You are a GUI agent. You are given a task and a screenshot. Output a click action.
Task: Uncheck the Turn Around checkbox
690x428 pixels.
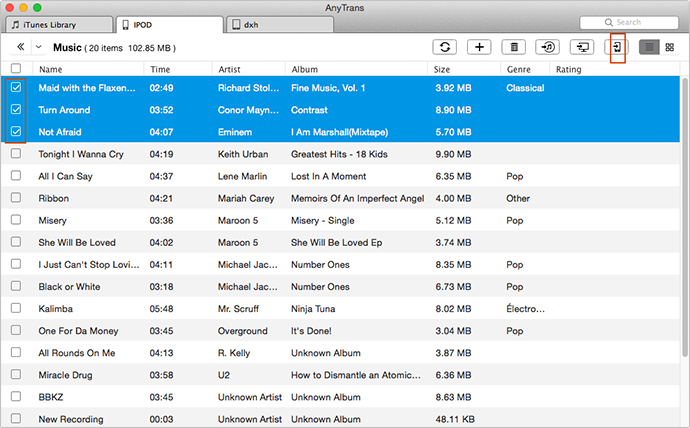pos(16,109)
